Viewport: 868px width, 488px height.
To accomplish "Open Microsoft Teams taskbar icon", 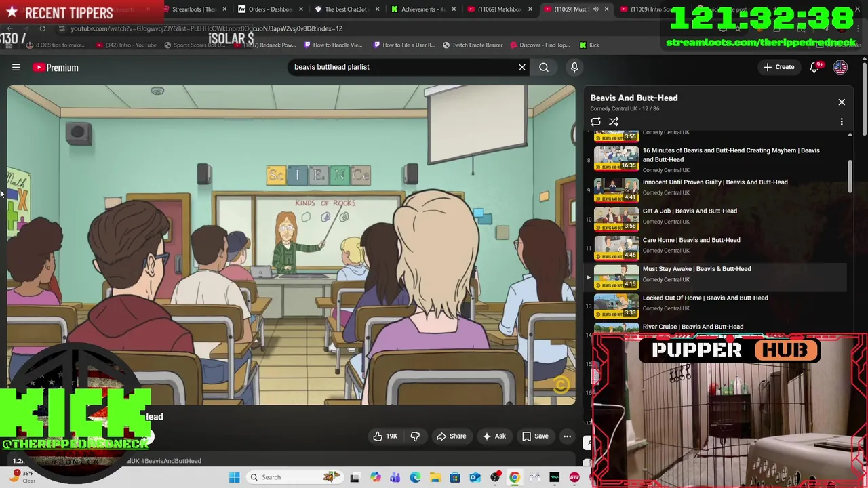I will pos(395,477).
